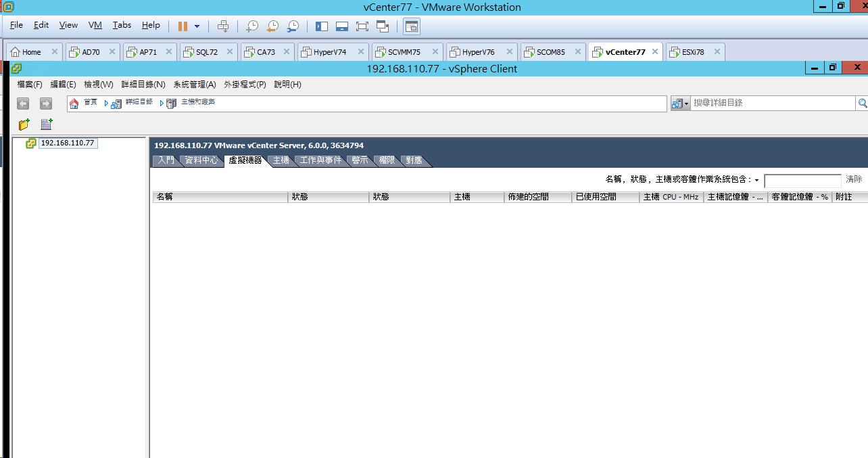Switch to the SQL72 VM tab
The image size is (868, 458).
(x=206, y=52)
